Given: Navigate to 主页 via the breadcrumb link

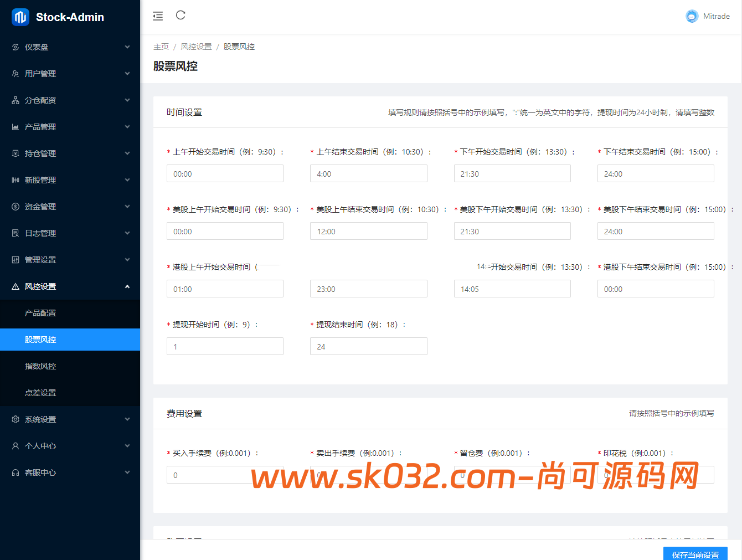Looking at the screenshot, I should (x=161, y=47).
